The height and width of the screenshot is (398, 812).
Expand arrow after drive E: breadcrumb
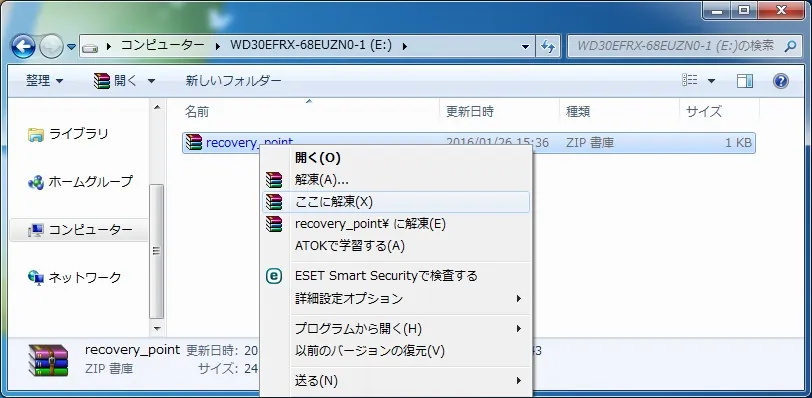[x=404, y=46]
